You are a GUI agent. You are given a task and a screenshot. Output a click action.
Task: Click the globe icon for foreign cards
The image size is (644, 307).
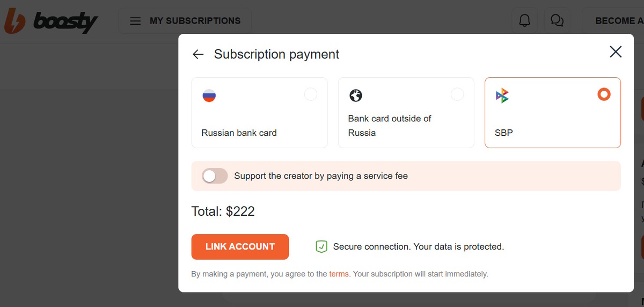[x=355, y=96]
